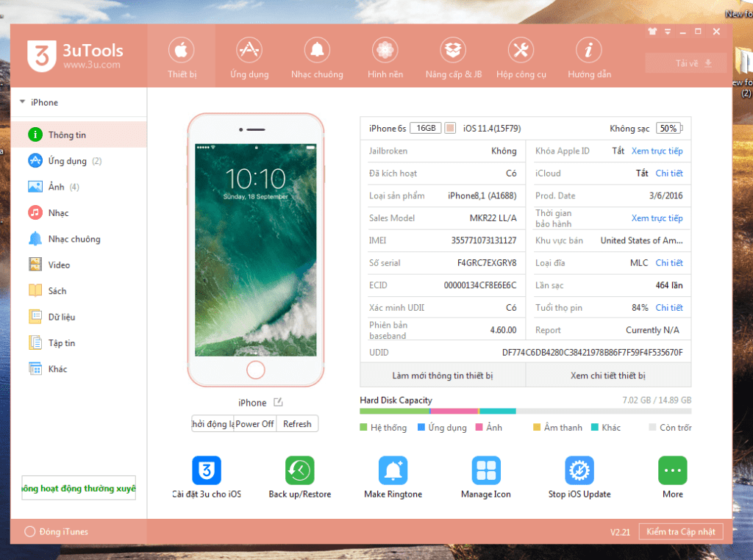Click the IMEI number 355771073131127
Screen dimensions: 753x560
pyautogui.click(x=484, y=240)
